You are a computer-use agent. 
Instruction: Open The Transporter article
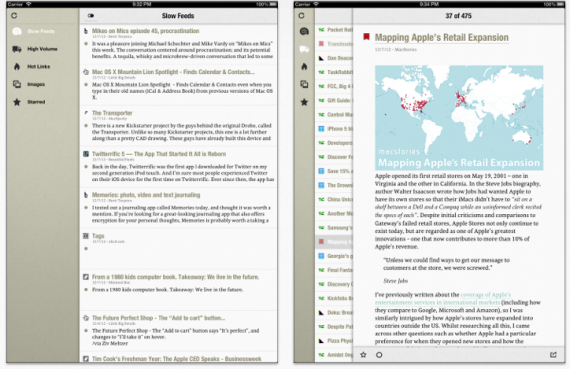click(x=112, y=113)
